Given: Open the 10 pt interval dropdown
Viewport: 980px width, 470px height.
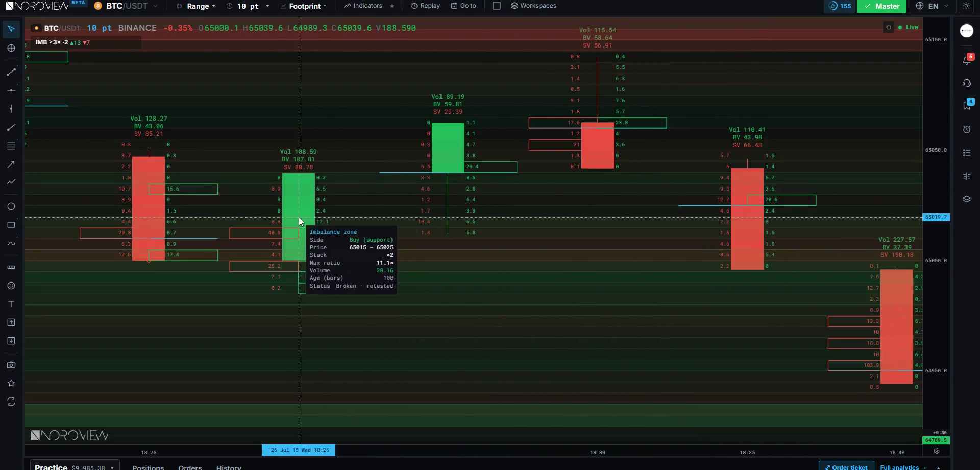Looking at the screenshot, I should point(248,6).
